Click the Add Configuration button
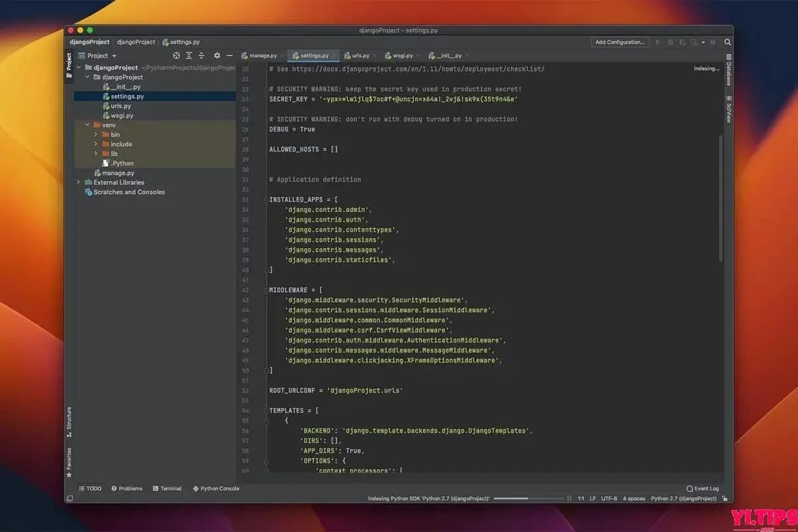 pyautogui.click(x=619, y=41)
